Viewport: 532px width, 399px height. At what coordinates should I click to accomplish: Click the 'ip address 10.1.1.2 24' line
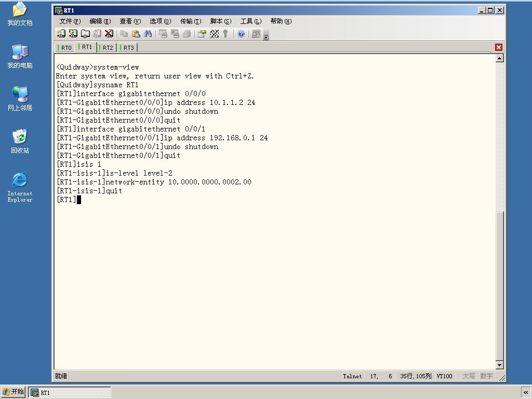click(x=156, y=102)
